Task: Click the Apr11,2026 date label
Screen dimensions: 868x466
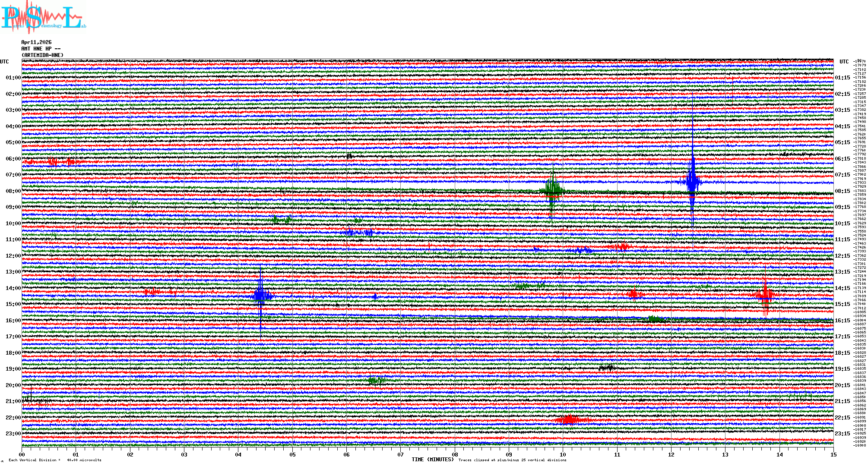Action: click(x=36, y=42)
